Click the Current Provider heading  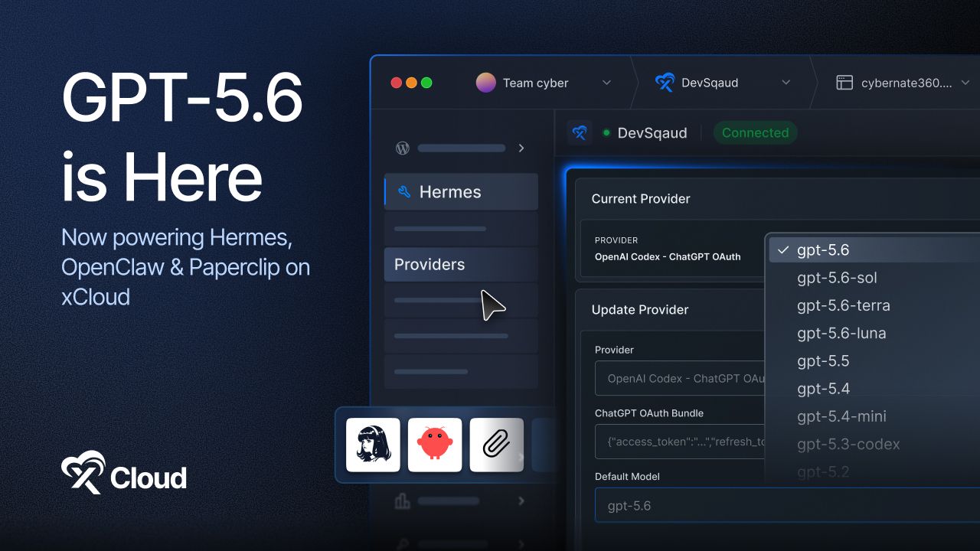(x=641, y=199)
